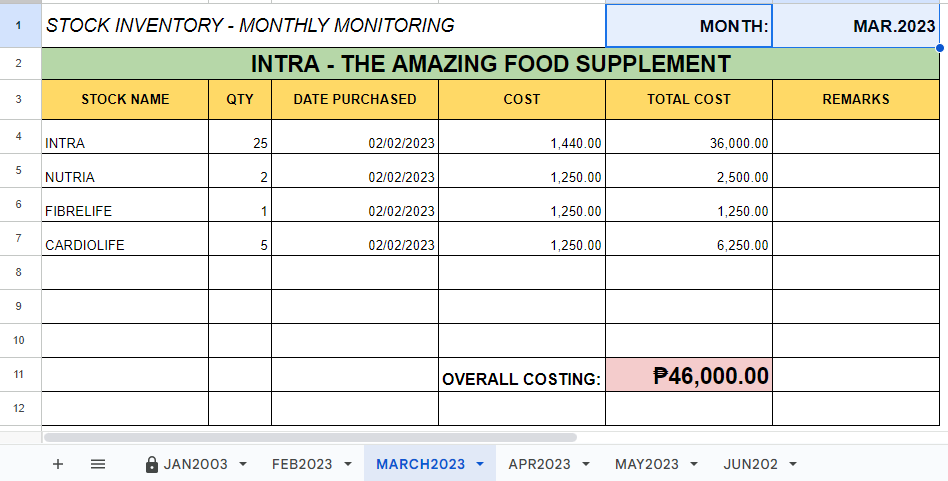Select row header 9
948x481 pixels.
pos(21,306)
